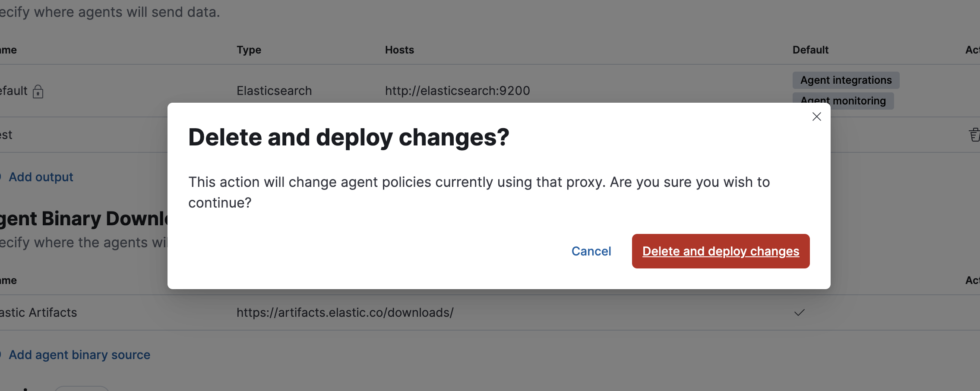Click the plus icon beside Add agent binary source
This screenshot has width=980, height=391.
click(x=1, y=355)
